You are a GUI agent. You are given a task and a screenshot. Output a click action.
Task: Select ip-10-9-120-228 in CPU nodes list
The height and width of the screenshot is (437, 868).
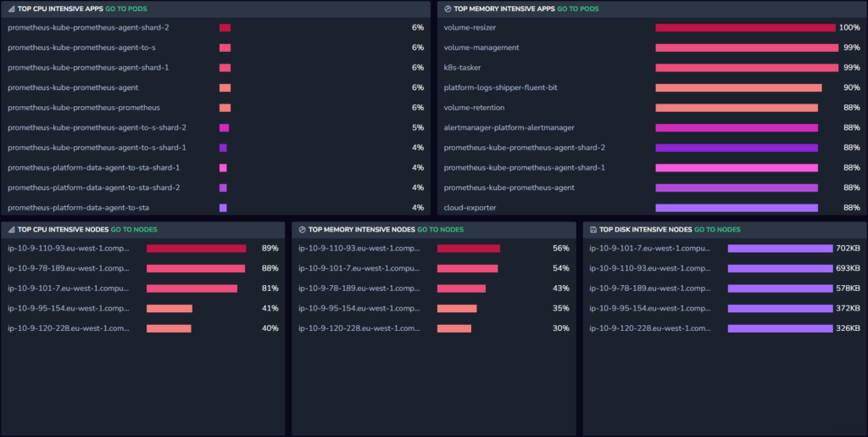point(69,328)
